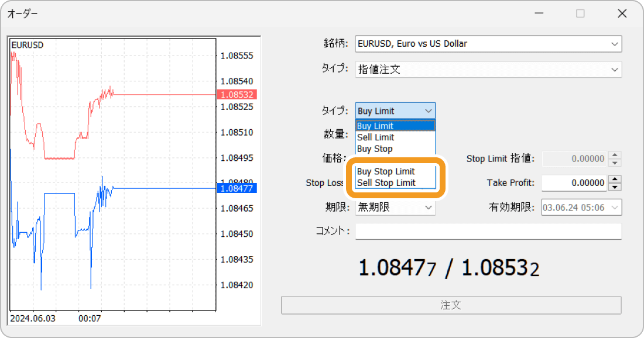
Task: Click the blue bid price label 1.08477
Action: pyautogui.click(x=237, y=188)
